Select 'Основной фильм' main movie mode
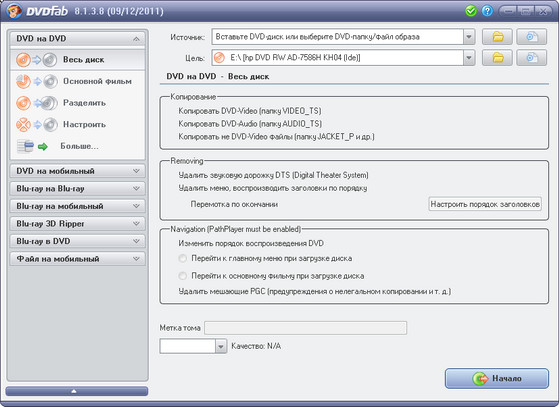Viewport: 560px width, 407px height. [x=78, y=81]
